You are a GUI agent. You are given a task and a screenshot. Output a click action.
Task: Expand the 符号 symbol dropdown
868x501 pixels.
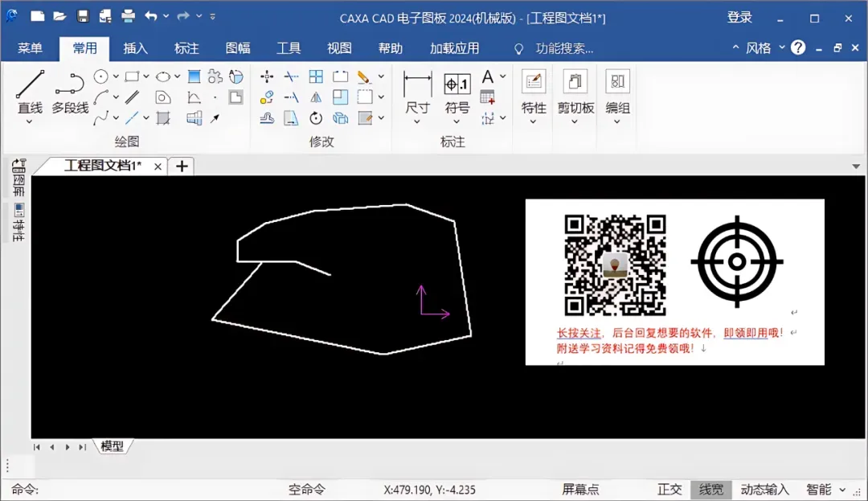(457, 121)
